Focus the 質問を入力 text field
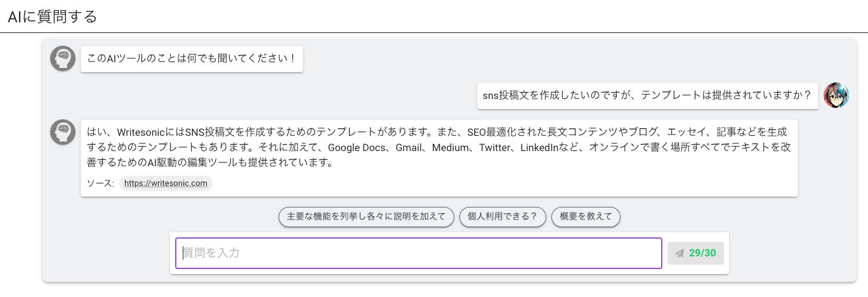Image resolution: width=868 pixels, height=297 pixels. [419, 253]
